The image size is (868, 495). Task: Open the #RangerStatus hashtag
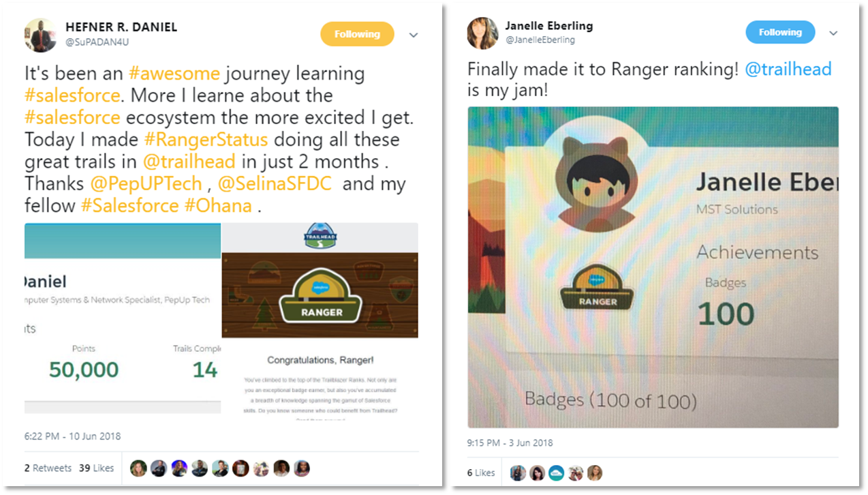pyautogui.click(x=206, y=140)
